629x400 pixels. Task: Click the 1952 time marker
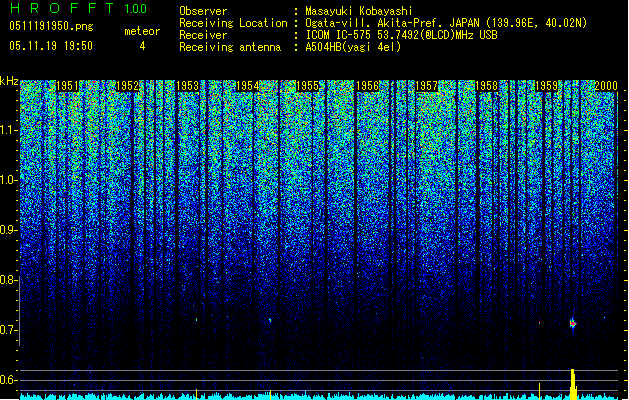(x=127, y=86)
